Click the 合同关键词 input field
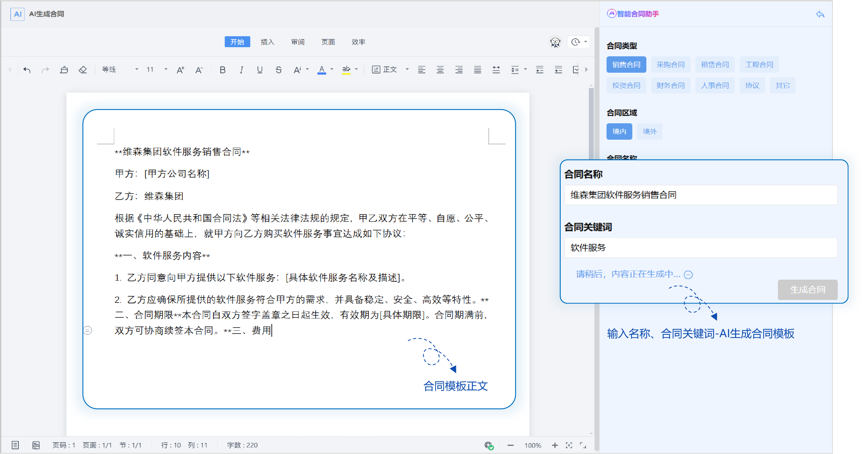 [700, 248]
